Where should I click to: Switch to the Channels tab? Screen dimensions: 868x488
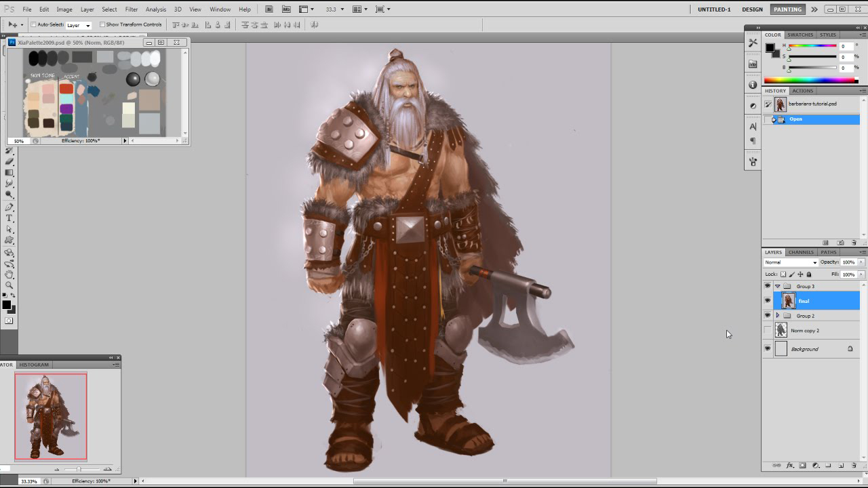(x=800, y=251)
